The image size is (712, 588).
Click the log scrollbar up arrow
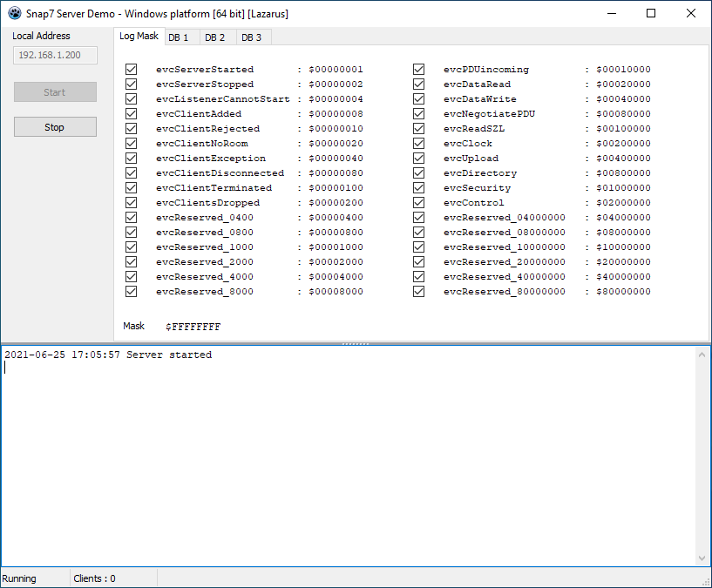pos(702,355)
